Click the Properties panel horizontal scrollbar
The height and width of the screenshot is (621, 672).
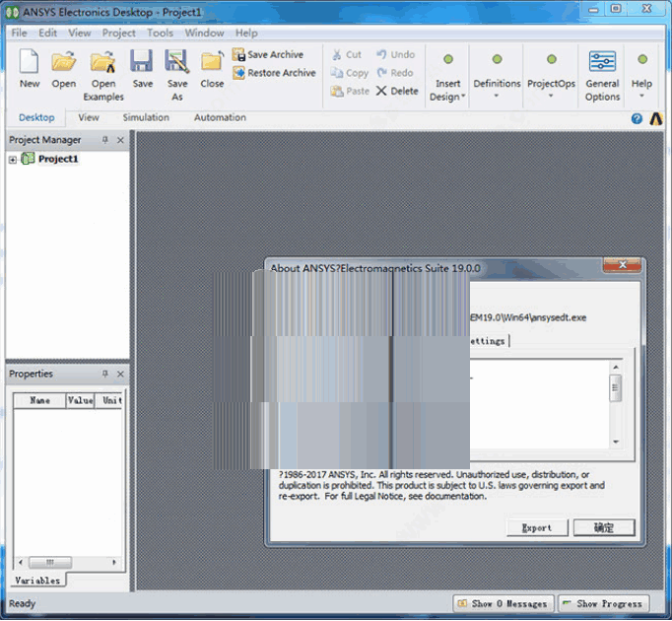tap(67, 563)
